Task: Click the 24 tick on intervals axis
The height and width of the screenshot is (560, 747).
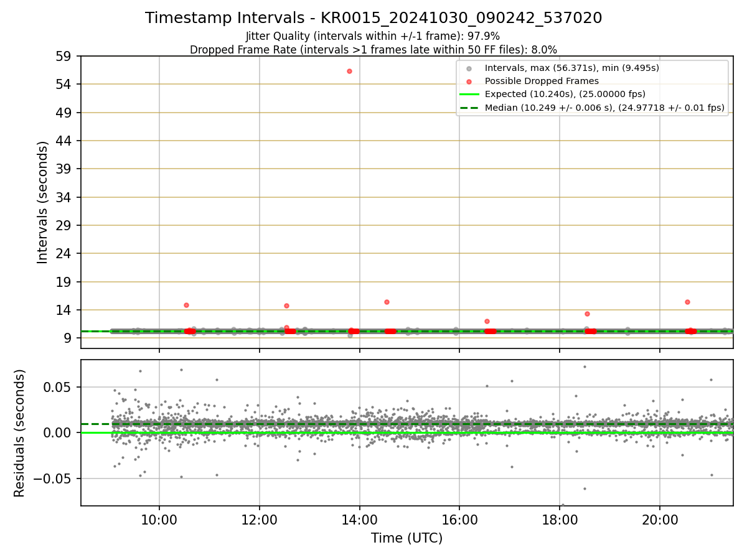Action: 65,253
